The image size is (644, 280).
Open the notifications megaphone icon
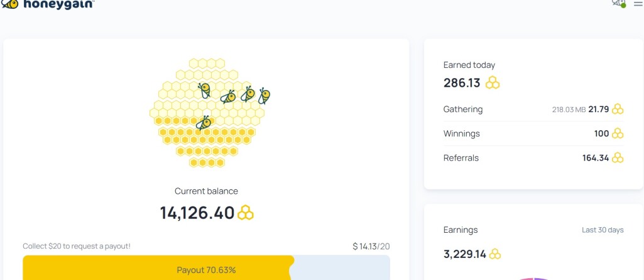[x=618, y=3]
